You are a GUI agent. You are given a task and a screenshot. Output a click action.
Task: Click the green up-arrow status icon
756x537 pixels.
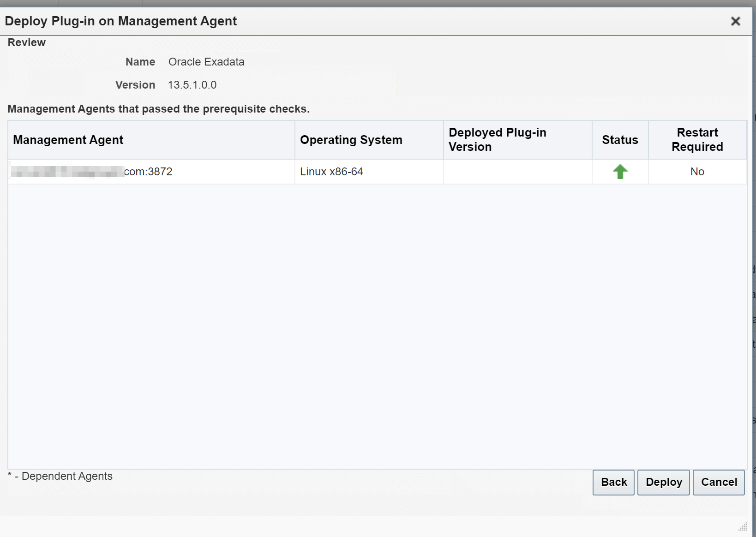click(620, 172)
